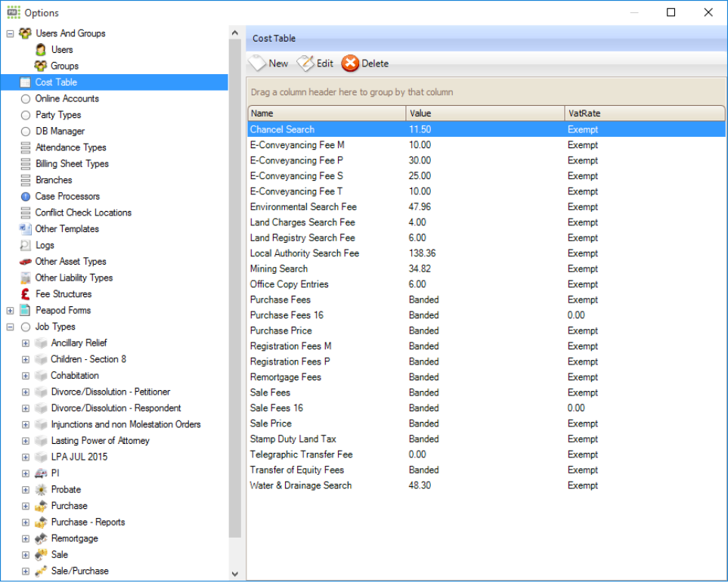Select the Party Types radio circle
This screenshot has width=728, height=583.
26,115
